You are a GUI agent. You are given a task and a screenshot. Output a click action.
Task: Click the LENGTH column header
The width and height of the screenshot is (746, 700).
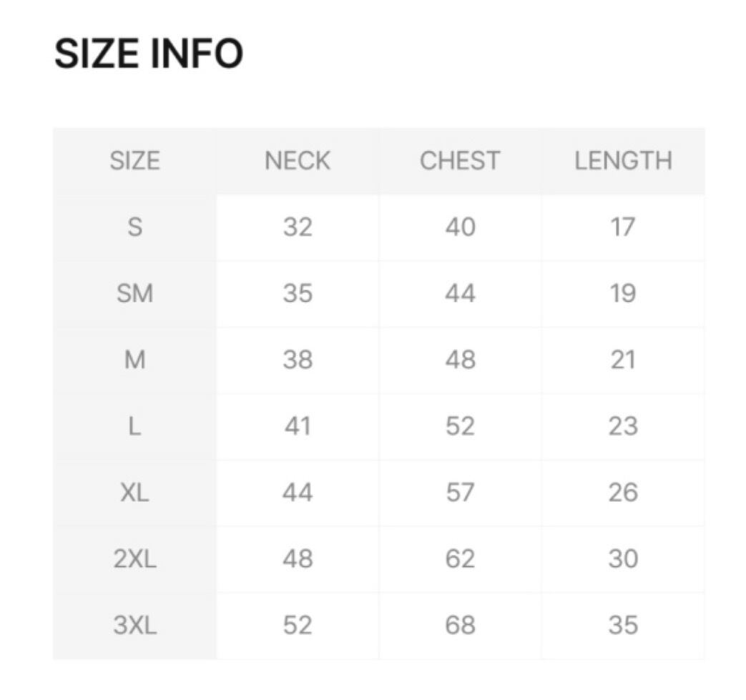(x=622, y=161)
